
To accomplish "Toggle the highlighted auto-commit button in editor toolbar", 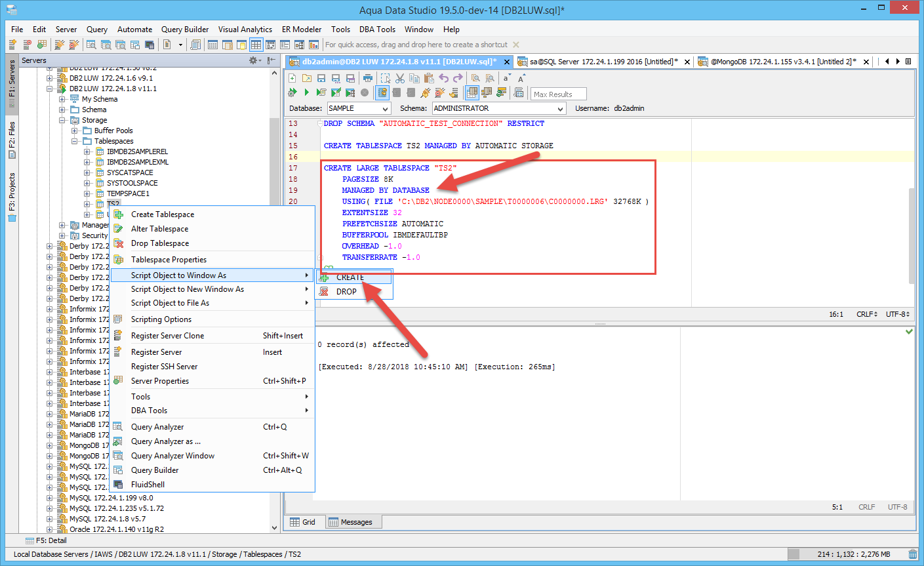I will 382,93.
